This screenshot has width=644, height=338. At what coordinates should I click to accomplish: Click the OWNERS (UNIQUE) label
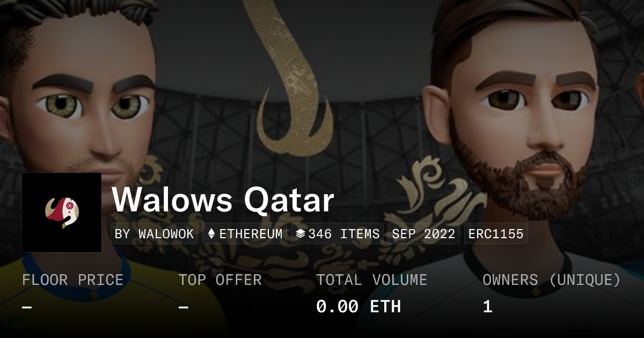click(x=552, y=280)
